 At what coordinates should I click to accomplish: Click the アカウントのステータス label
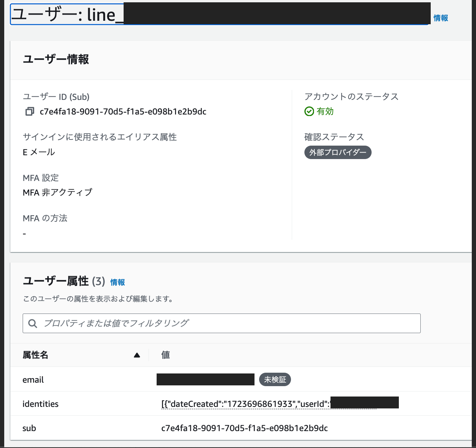pos(352,96)
